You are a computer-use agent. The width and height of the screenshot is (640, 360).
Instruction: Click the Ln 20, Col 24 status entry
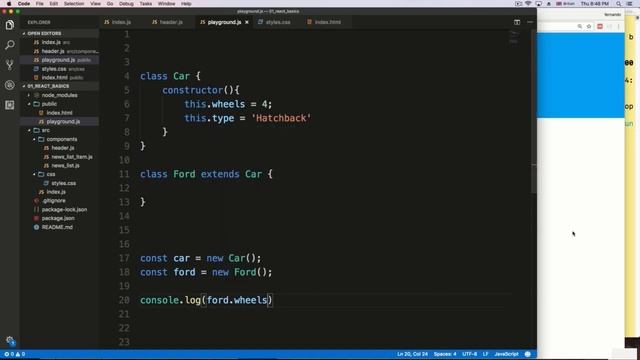pyautogui.click(x=412, y=354)
